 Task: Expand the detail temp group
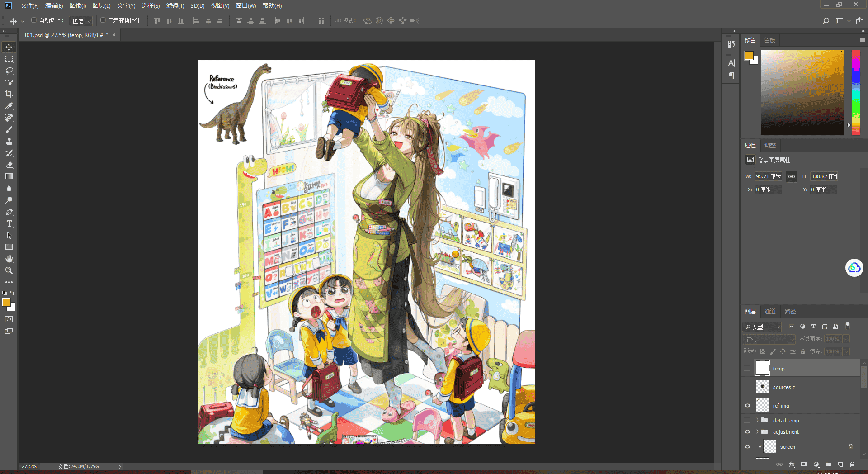point(758,420)
